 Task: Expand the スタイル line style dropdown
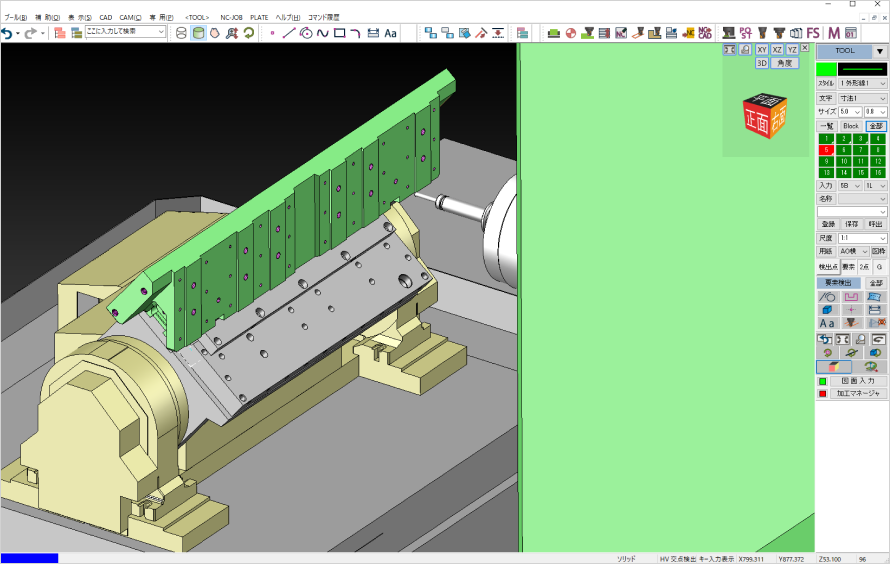[862, 83]
